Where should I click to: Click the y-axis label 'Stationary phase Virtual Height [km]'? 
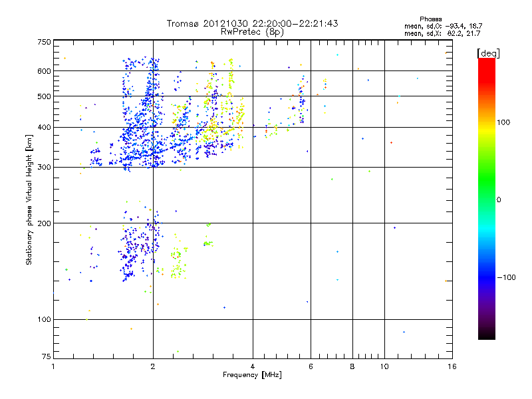coord(29,200)
